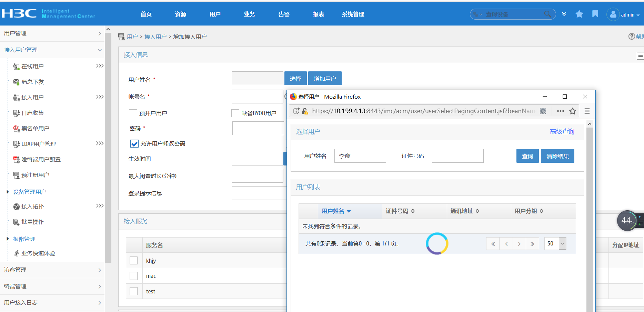Bookmark popup page with star icon
The width and height of the screenshot is (644, 312).
573,111
